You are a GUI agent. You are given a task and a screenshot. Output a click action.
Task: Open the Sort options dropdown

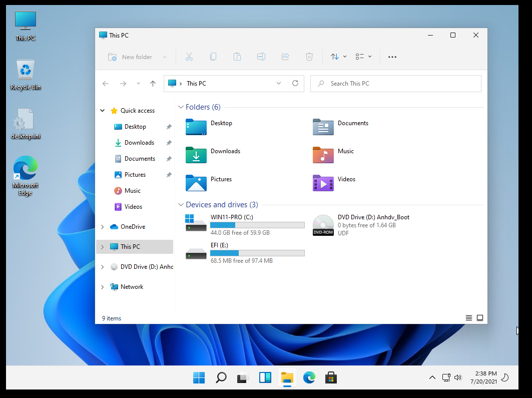tap(338, 57)
